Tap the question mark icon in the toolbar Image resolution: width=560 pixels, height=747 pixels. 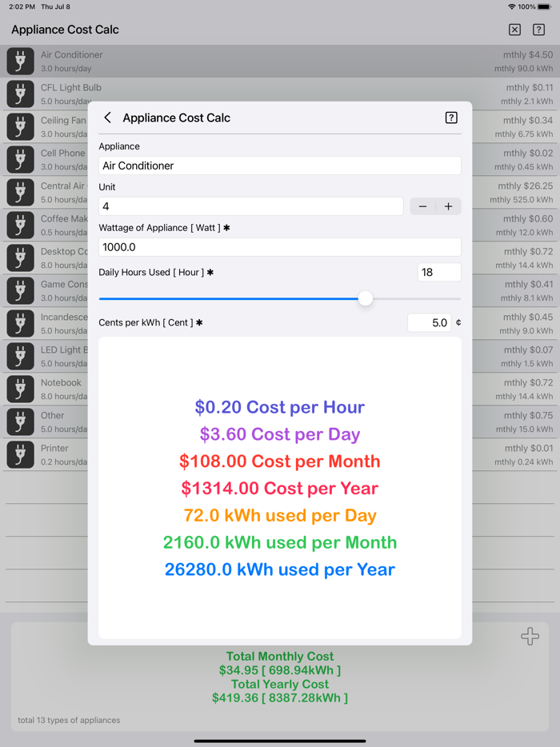(538, 30)
